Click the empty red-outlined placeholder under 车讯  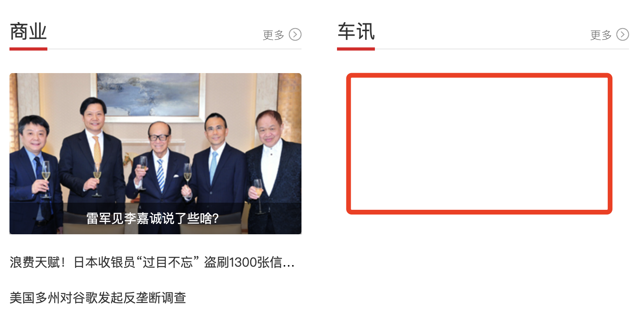click(x=479, y=144)
